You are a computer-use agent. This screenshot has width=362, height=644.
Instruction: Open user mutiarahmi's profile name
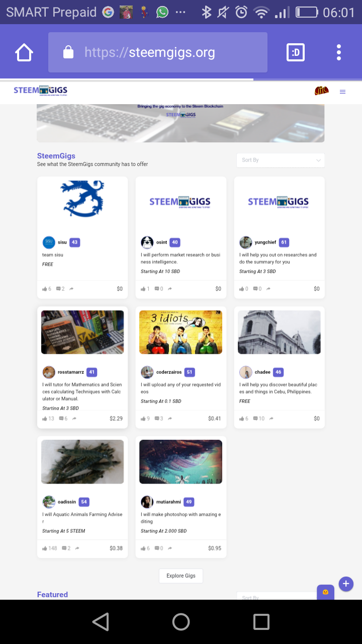(x=168, y=502)
